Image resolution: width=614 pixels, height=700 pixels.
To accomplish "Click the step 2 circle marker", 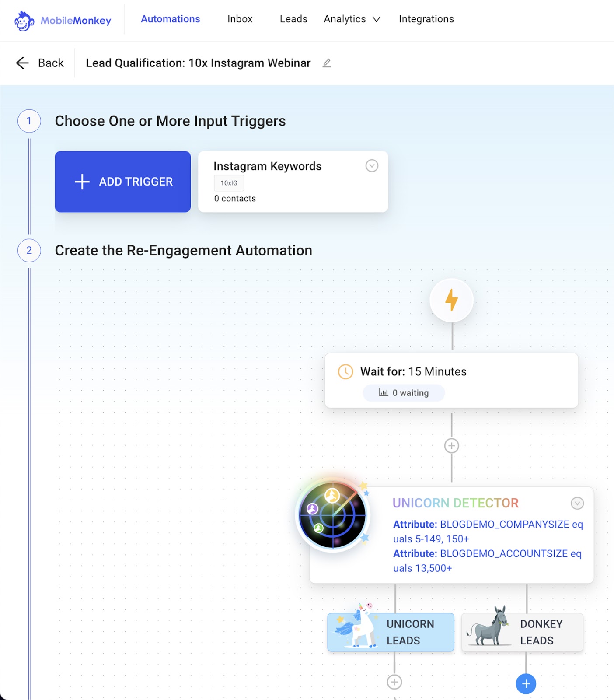I will click(x=29, y=251).
